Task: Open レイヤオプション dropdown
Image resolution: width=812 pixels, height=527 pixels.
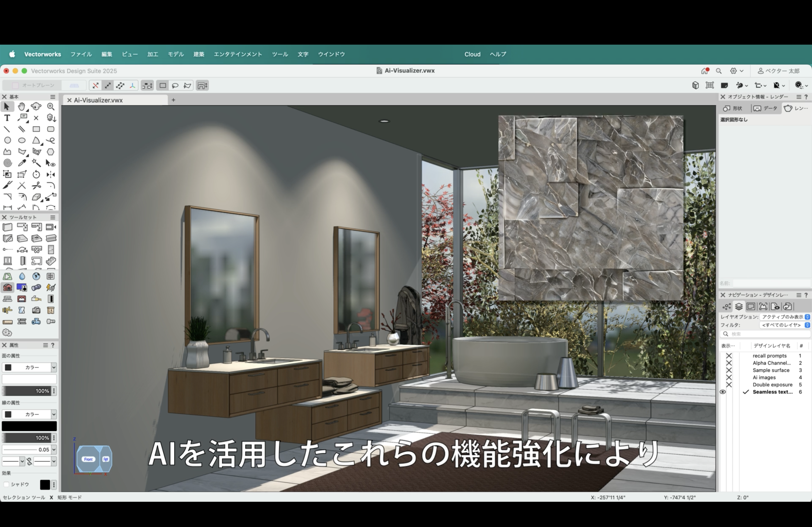Action: [x=785, y=317]
